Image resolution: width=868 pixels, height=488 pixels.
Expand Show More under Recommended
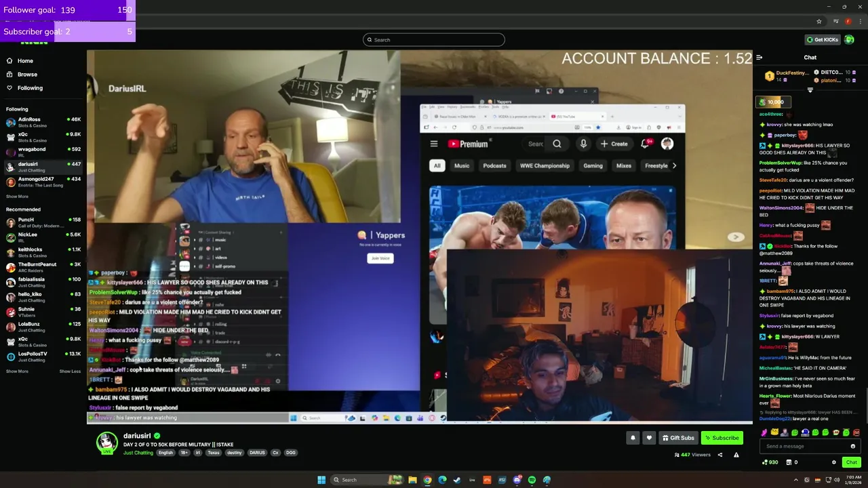click(x=18, y=371)
